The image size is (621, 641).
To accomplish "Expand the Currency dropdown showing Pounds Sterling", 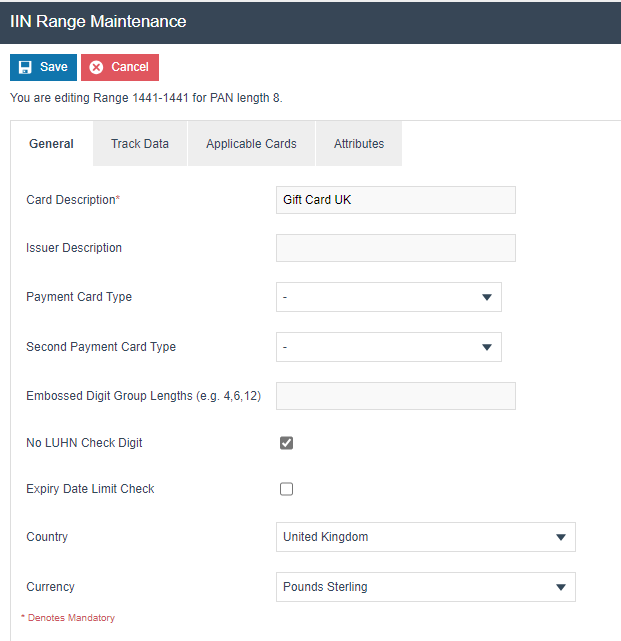I will 425,587.
